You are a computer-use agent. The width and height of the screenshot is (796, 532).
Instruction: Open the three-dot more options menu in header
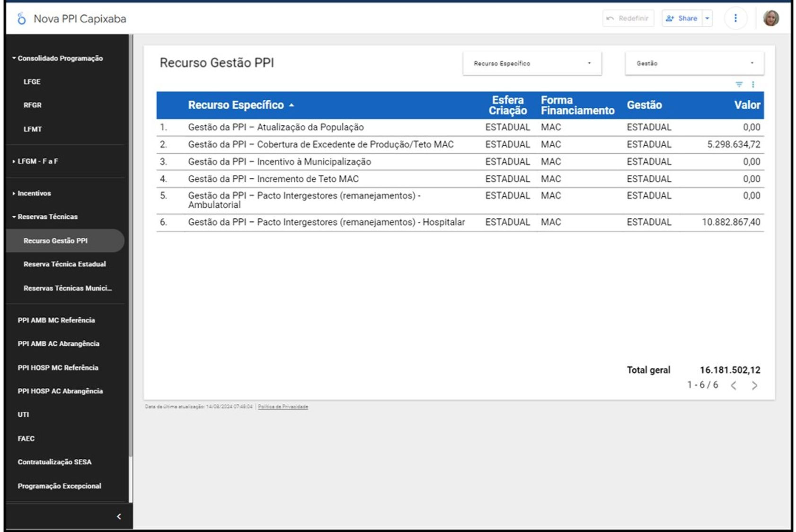click(735, 18)
